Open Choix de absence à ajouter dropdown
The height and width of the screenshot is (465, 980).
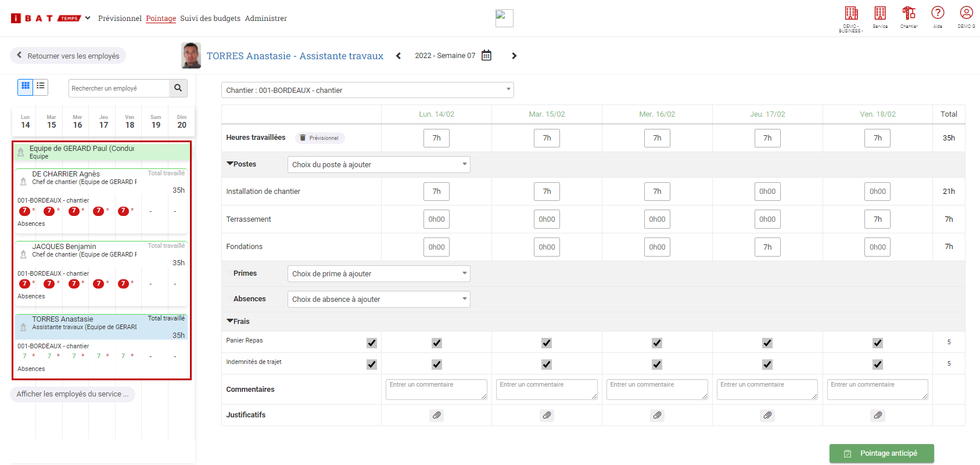point(379,299)
